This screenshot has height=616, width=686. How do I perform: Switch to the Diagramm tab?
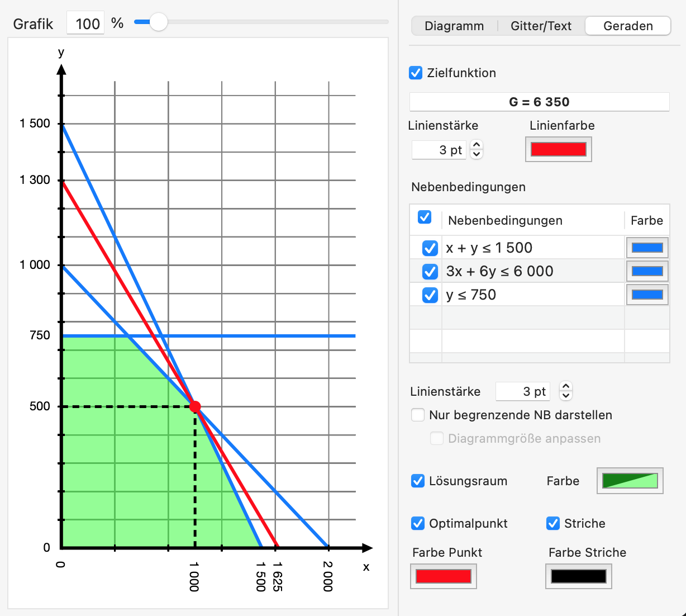pyautogui.click(x=454, y=26)
